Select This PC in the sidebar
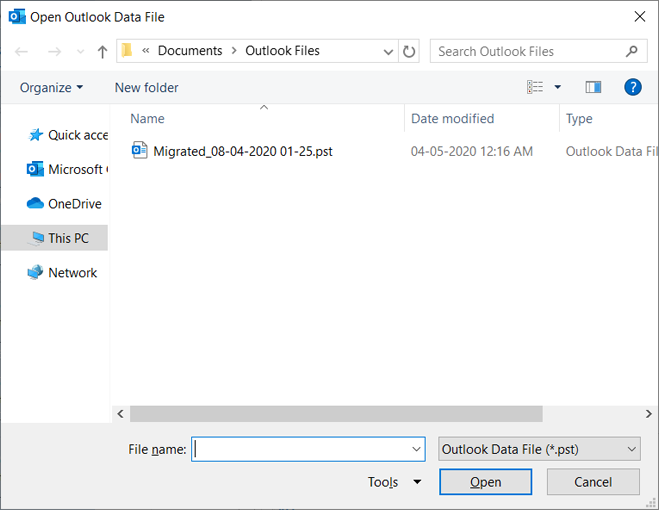Viewport: 659px width, 510px height. pyautogui.click(x=55, y=238)
